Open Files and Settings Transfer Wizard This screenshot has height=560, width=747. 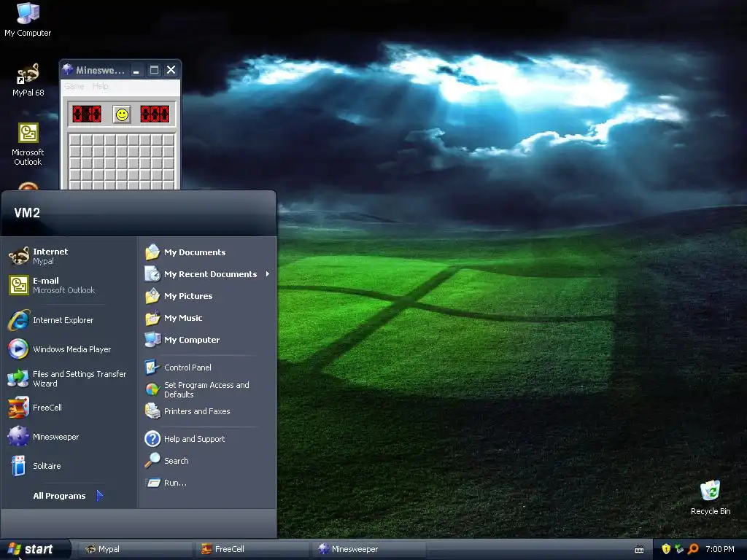[69, 378]
